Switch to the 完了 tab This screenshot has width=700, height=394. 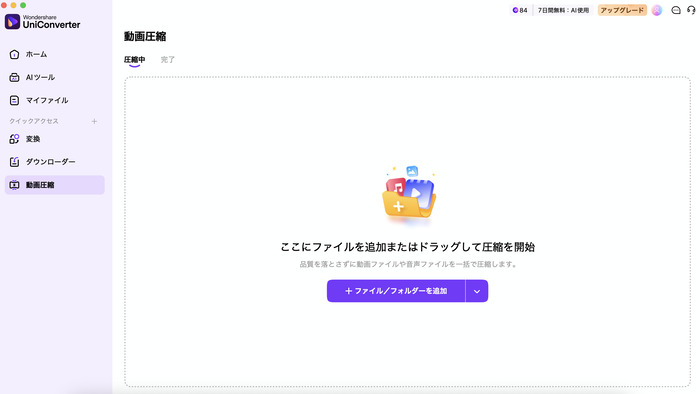click(168, 60)
